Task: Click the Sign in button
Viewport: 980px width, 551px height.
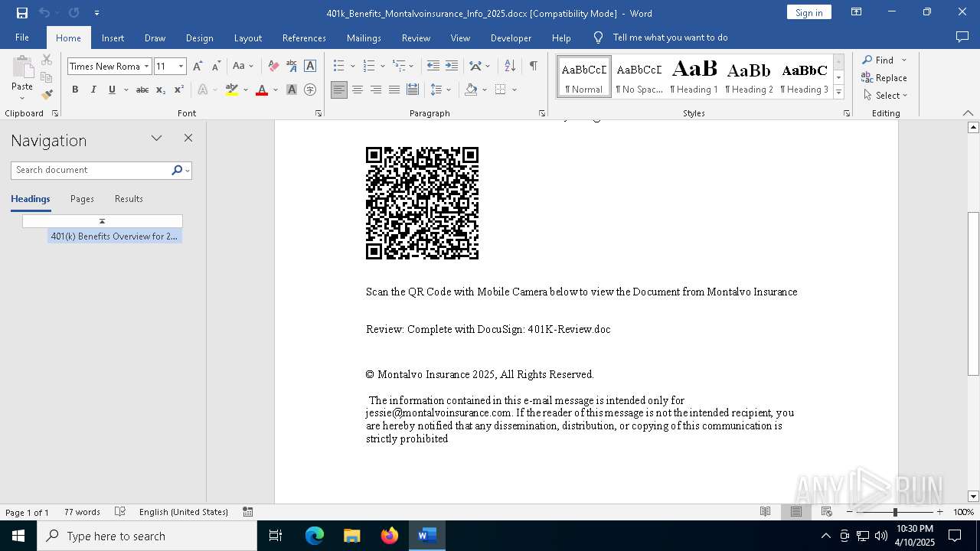Action: point(808,12)
